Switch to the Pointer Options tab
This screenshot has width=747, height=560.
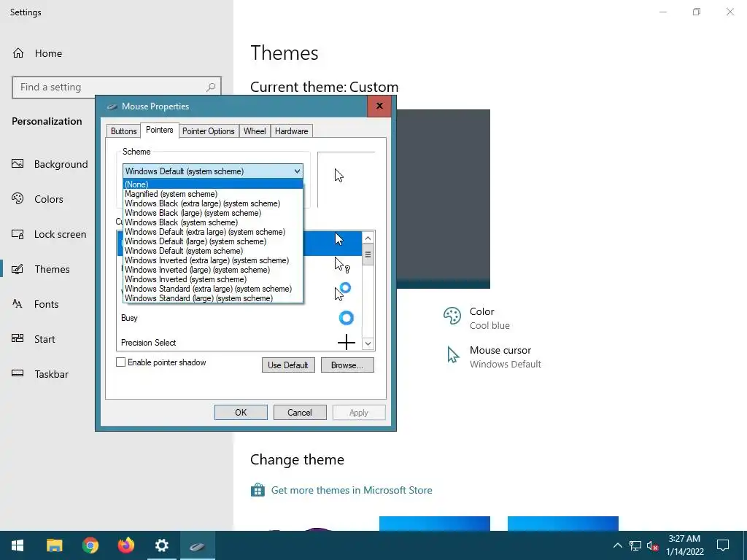(x=208, y=131)
